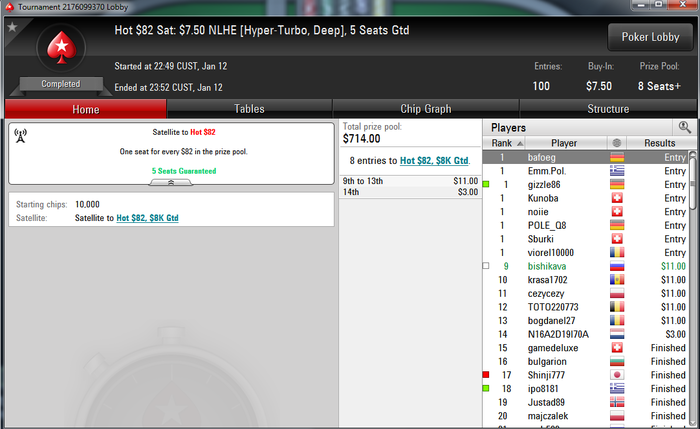700x429 pixels.
Task: Click the favorite star icon top-left
Action: [12, 27]
